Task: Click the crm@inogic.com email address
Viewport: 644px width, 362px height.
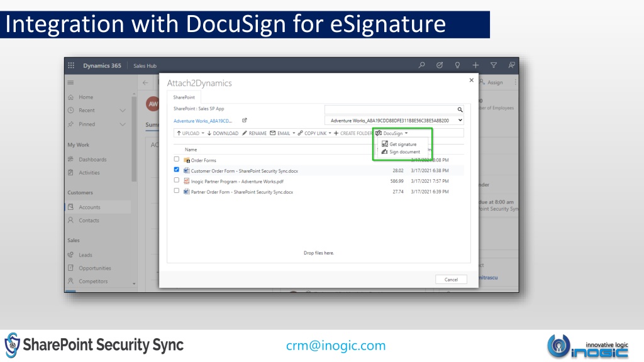Action: (336, 346)
